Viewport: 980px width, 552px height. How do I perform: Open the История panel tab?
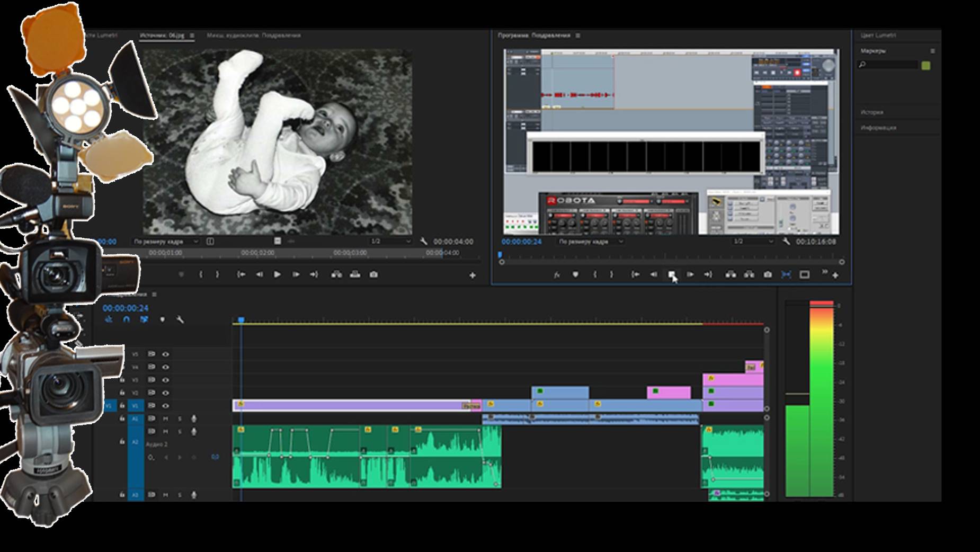872,112
